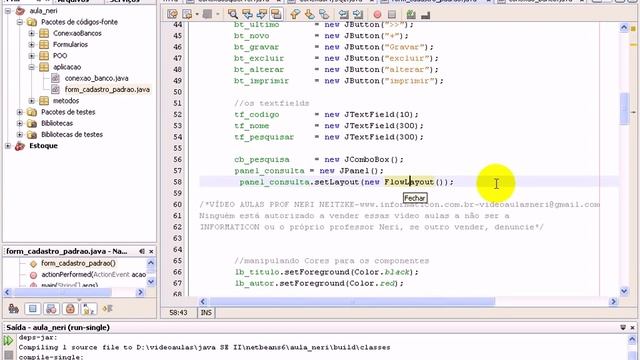Click the Comment code toolbar icon
The height and width of the screenshot is (360, 640).
point(411,15)
